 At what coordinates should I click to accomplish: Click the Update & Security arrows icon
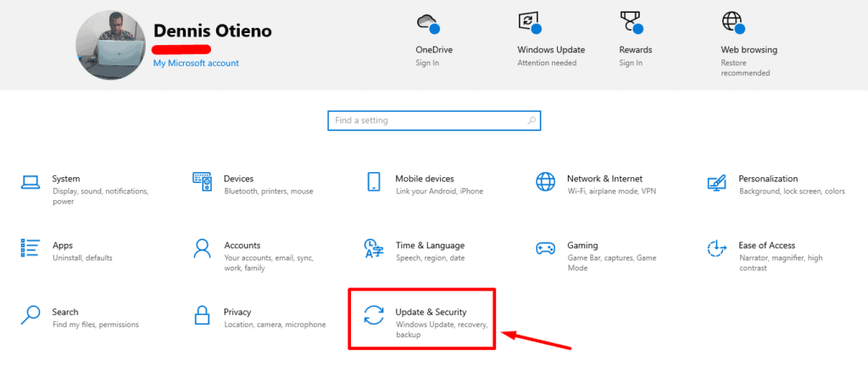tap(374, 315)
